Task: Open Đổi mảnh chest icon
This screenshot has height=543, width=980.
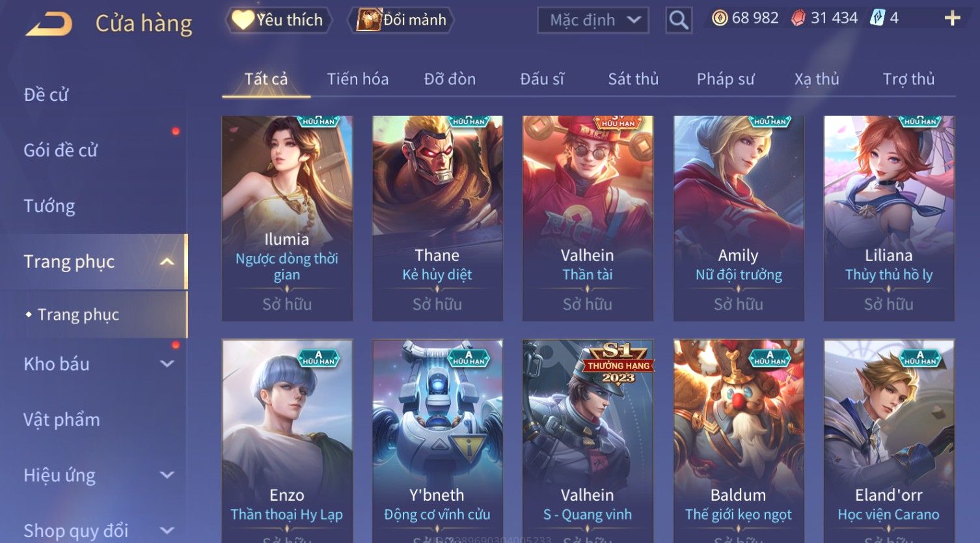Action: (368, 20)
